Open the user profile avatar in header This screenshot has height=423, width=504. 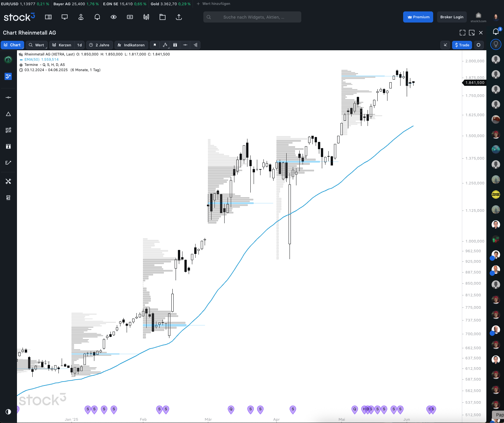pyautogui.click(x=496, y=17)
